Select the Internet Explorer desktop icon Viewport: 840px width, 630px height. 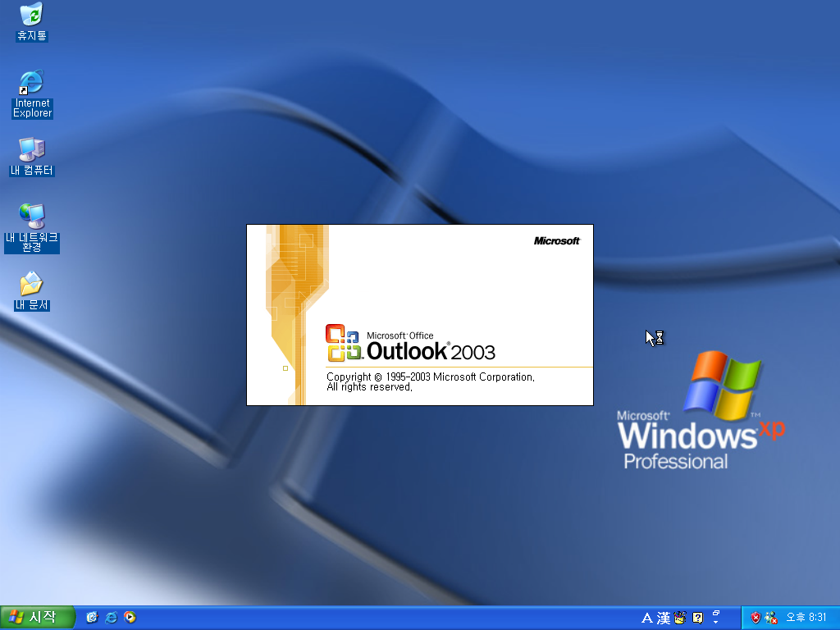(31, 84)
